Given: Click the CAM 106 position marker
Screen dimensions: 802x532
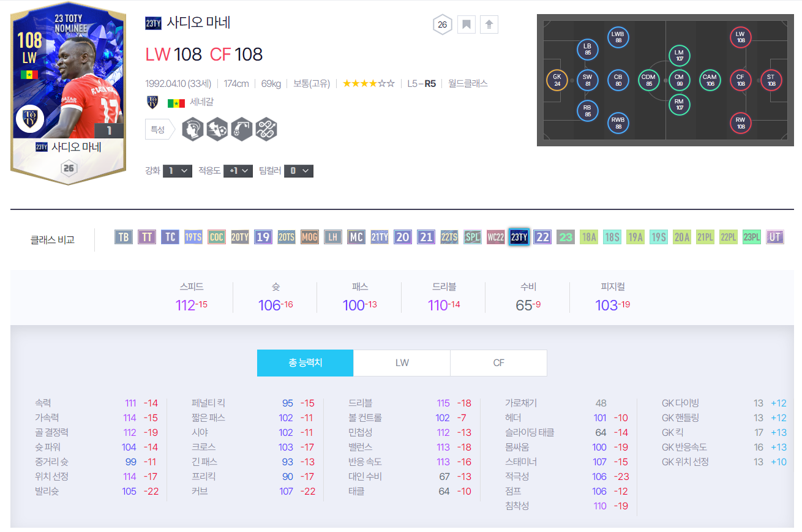Looking at the screenshot, I should (x=710, y=80).
